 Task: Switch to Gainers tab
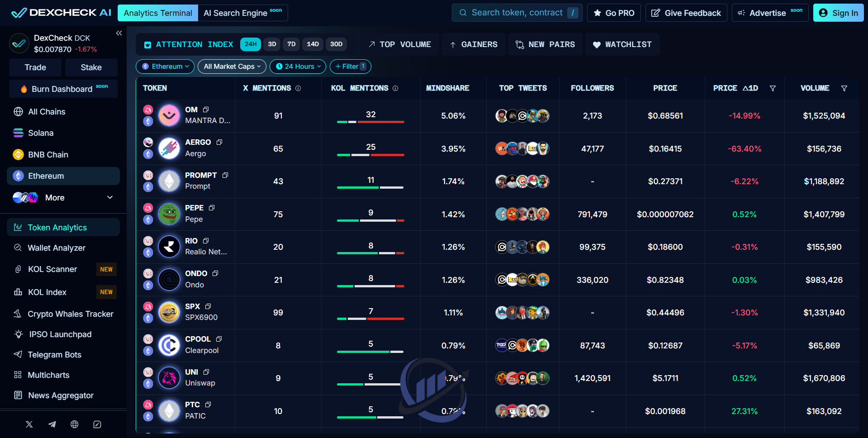(x=474, y=44)
